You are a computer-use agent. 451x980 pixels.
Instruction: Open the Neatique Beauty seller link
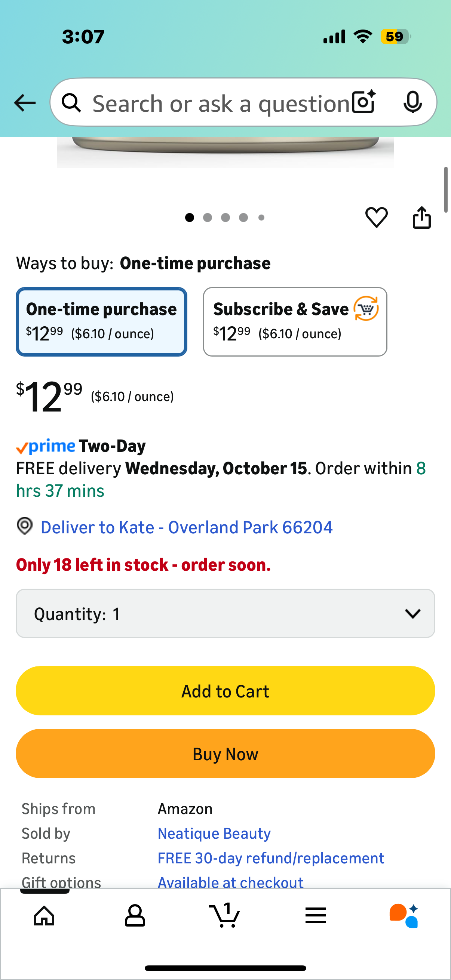(214, 833)
